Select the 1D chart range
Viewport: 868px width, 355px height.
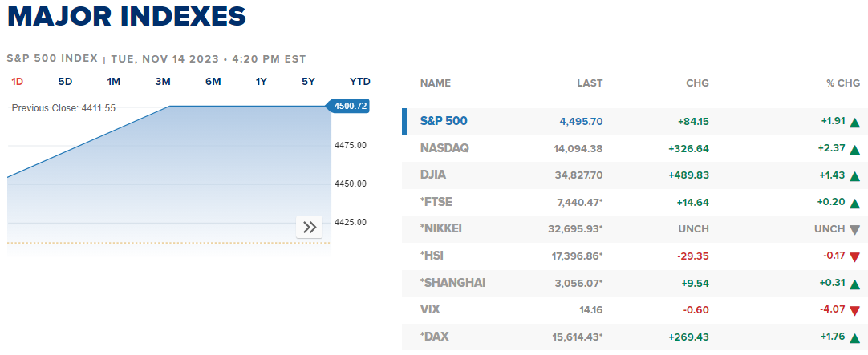(18, 81)
